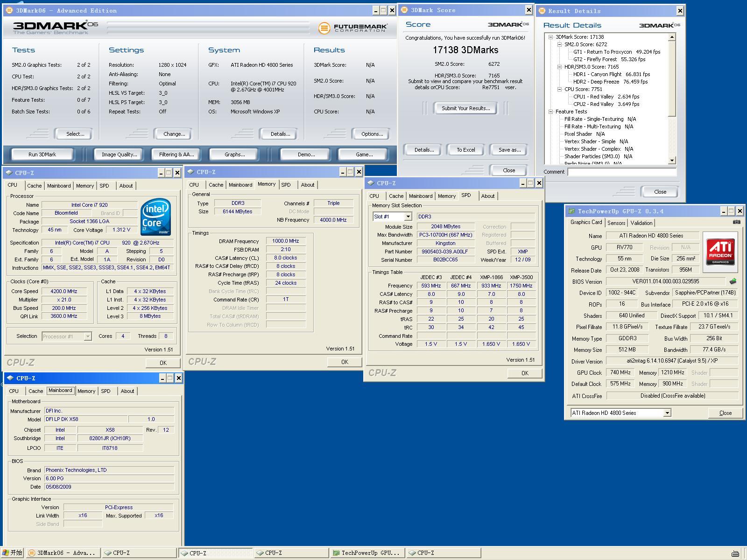Click the Save as... button
Image resolution: width=747 pixels, height=560 pixels.
tap(509, 150)
